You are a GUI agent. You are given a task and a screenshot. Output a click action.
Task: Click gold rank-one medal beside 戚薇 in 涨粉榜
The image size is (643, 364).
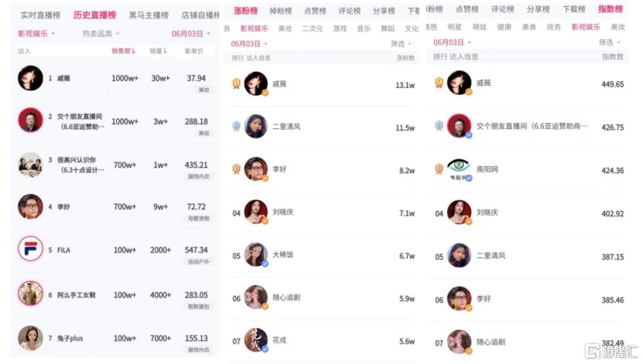236,83
